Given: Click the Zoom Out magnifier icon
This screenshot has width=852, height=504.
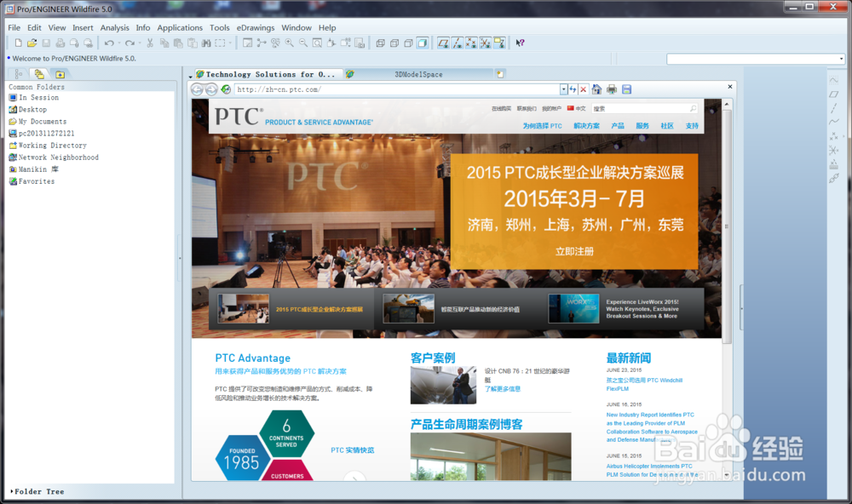Looking at the screenshot, I should pos(303,43).
